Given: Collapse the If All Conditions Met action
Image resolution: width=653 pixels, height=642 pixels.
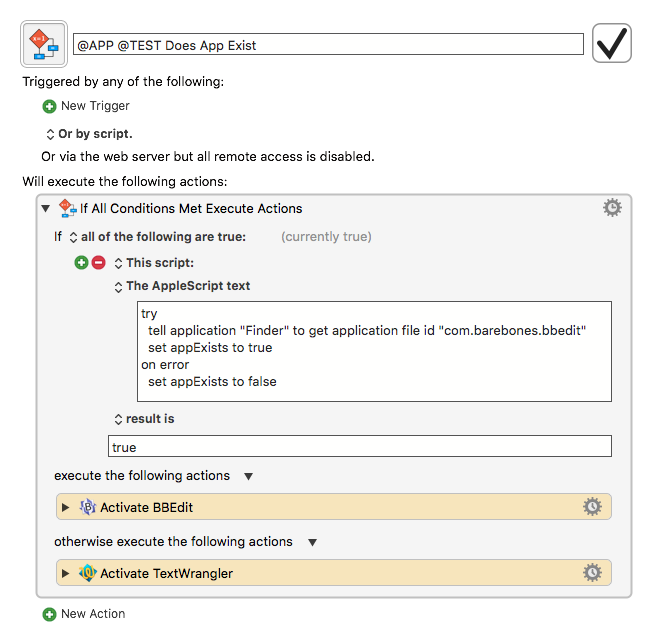Looking at the screenshot, I should [x=45, y=208].
